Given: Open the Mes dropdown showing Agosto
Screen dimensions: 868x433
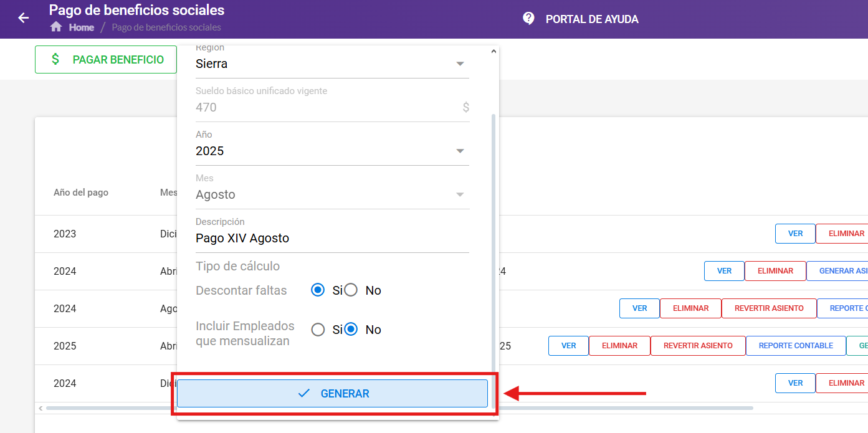Looking at the screenshot, I should coord(332,194).
